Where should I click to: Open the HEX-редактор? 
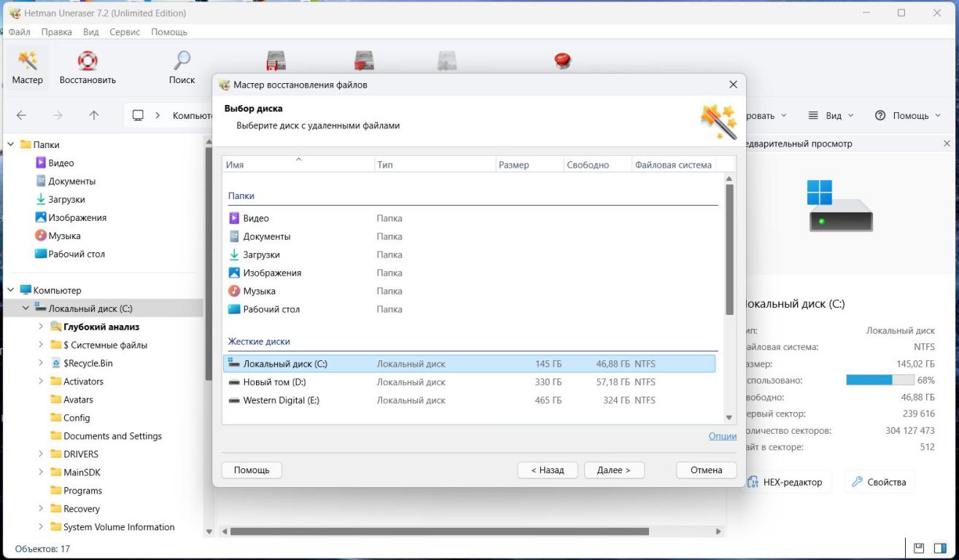pyautogui.click(x=785, y=482)
